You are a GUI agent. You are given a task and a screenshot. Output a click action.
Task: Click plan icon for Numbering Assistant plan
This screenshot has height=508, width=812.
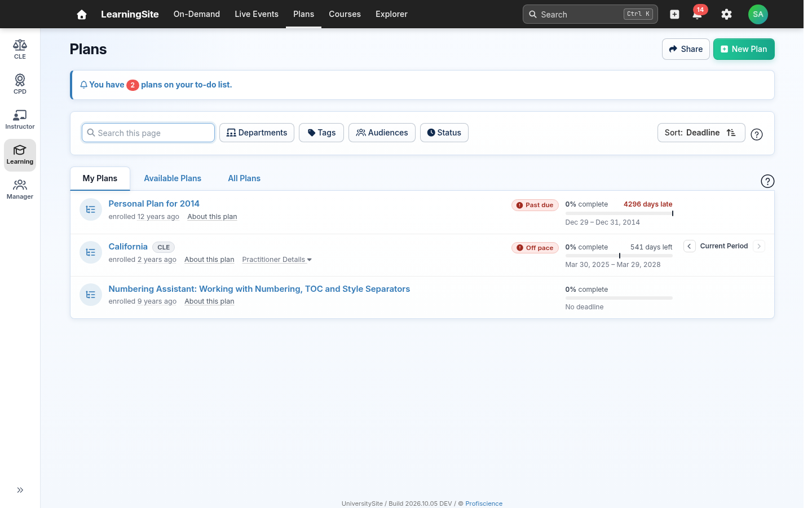[x=91, y=295]
